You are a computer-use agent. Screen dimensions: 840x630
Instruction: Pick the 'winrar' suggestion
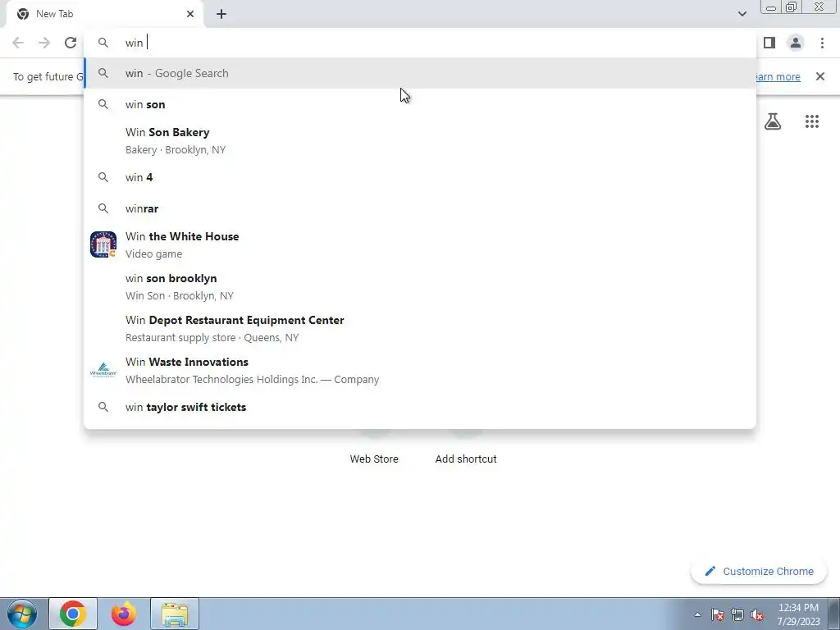click(x=420, y=208)
